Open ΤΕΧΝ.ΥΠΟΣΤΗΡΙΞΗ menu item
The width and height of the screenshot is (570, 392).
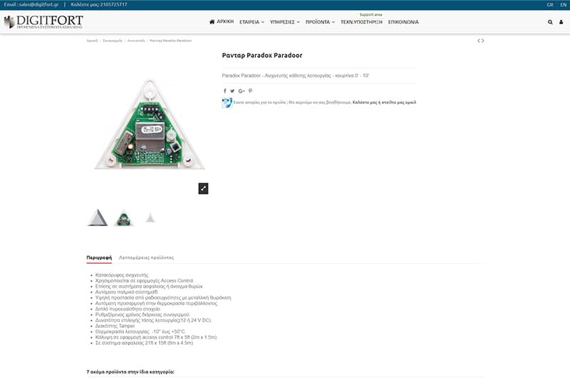(x=361, y=22)
